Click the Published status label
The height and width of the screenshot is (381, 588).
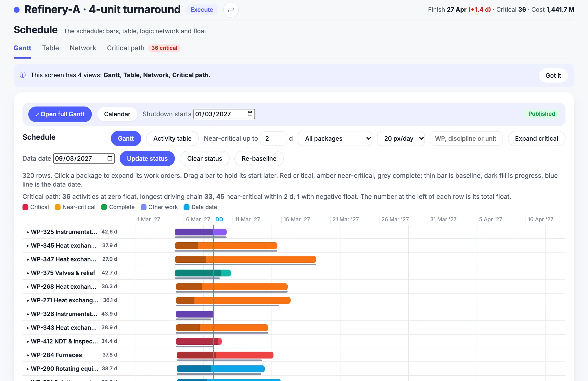[541, 114]
